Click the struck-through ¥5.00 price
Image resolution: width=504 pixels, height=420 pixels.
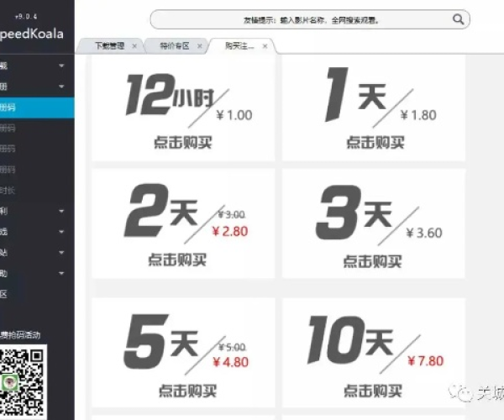(x=232, y=347)
